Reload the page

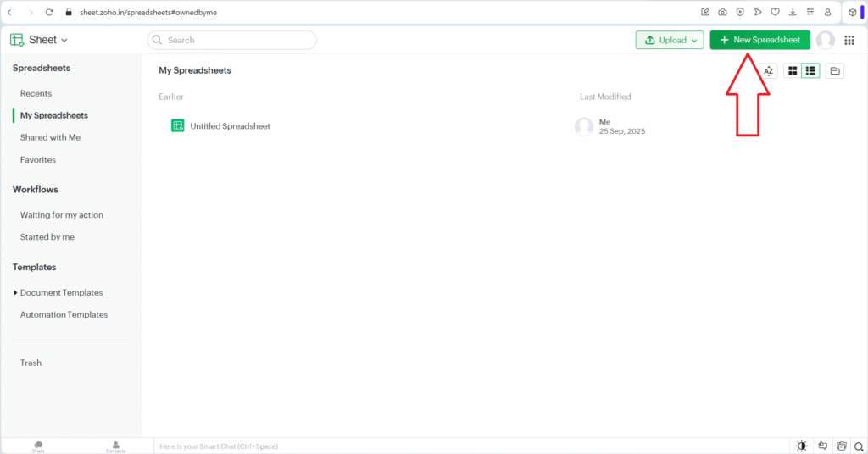click(x=49, y=12)
